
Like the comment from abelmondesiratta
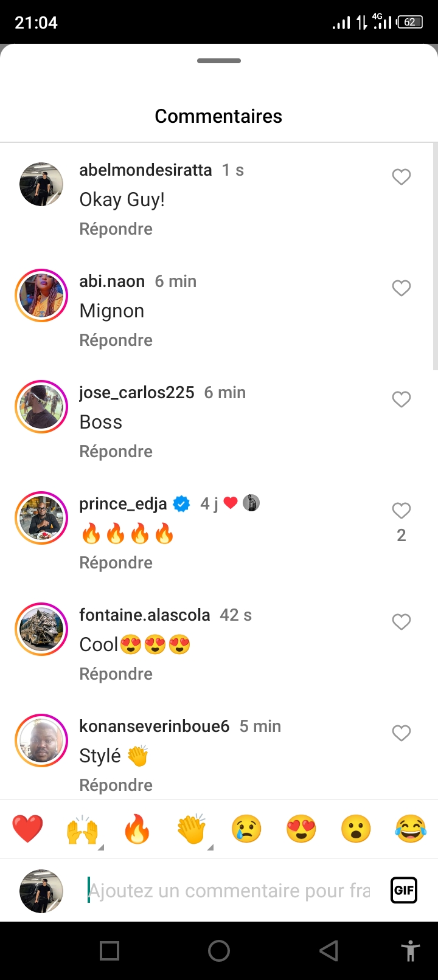pyautogui.click(x=401, y=177)
